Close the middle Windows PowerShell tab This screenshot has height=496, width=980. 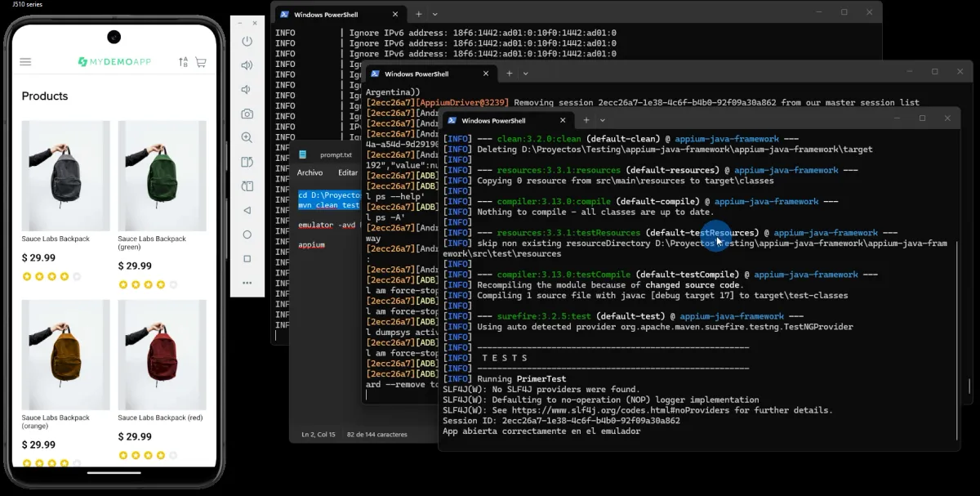(x=486, y=74)
